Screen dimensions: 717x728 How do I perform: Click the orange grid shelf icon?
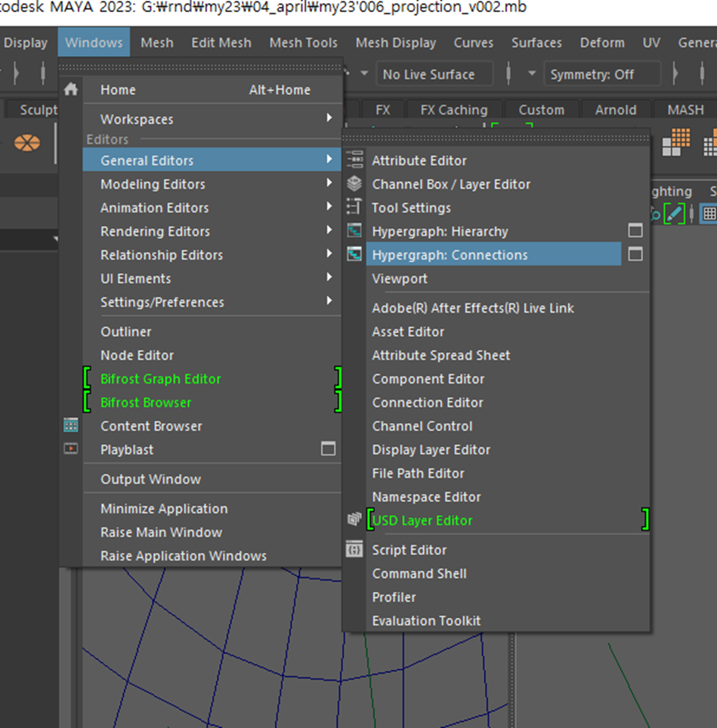[x=676, y=142]
